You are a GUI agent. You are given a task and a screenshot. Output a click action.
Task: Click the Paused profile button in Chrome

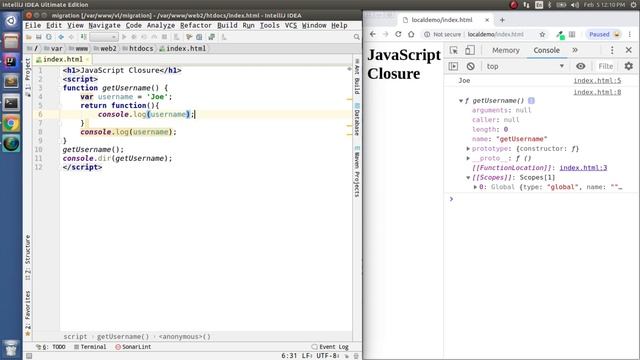click(604, 34)
